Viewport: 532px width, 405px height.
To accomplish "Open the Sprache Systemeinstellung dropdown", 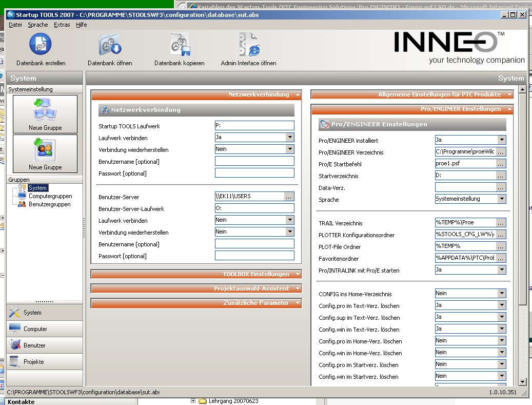I will pos(501,199).
